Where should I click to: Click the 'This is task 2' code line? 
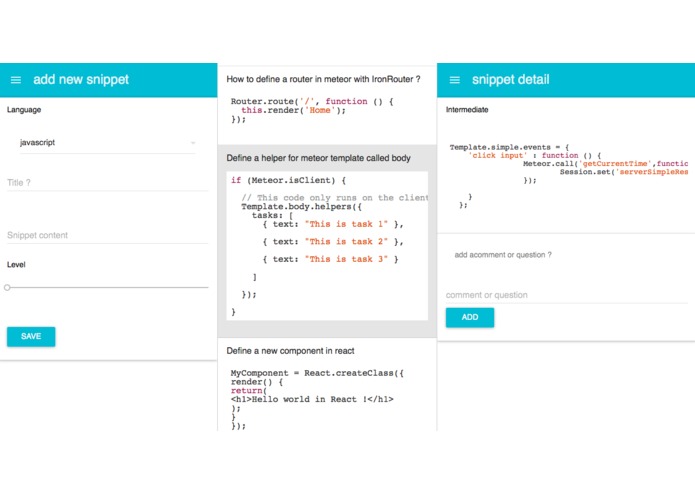[x=333, y=241]
